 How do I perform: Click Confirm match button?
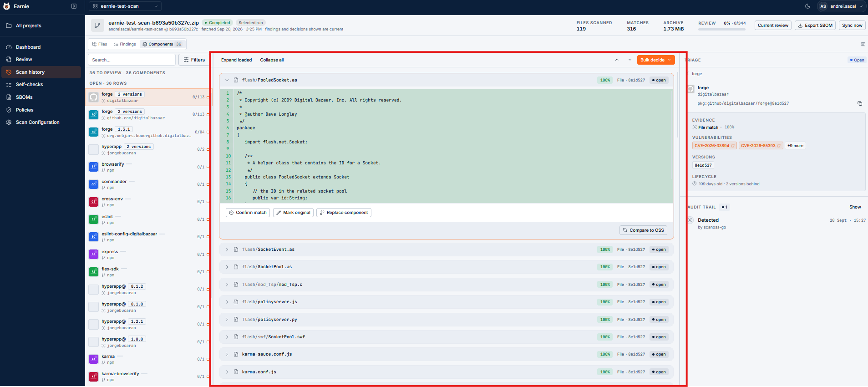[248, 213]
